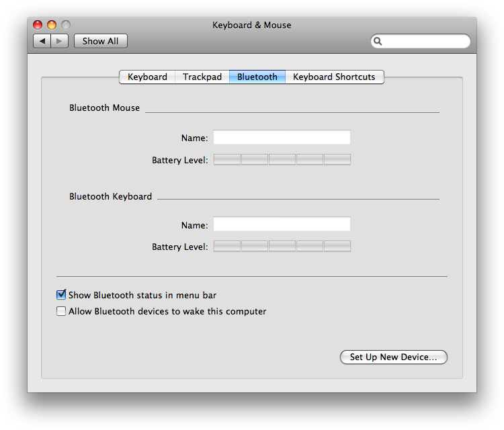Focus the search field in toolbar
The width and height of the screenshot is (504, 430).
click(x=421, y=41)
